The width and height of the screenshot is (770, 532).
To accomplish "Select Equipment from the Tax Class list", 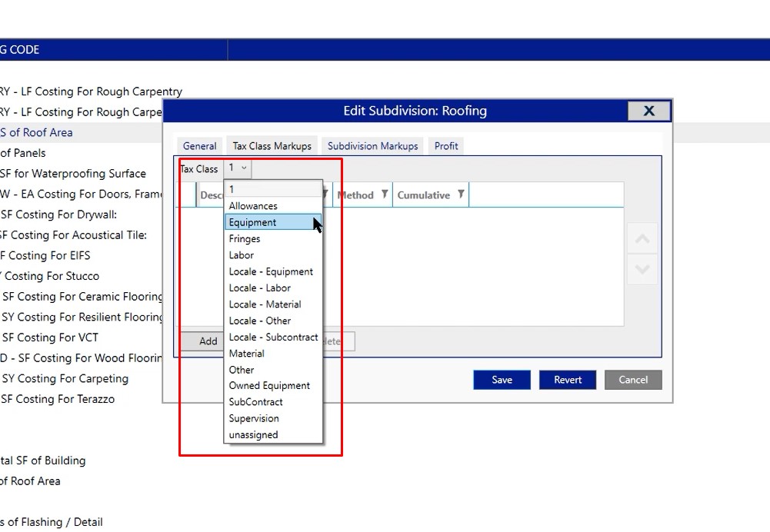I will tap(252, 222).
